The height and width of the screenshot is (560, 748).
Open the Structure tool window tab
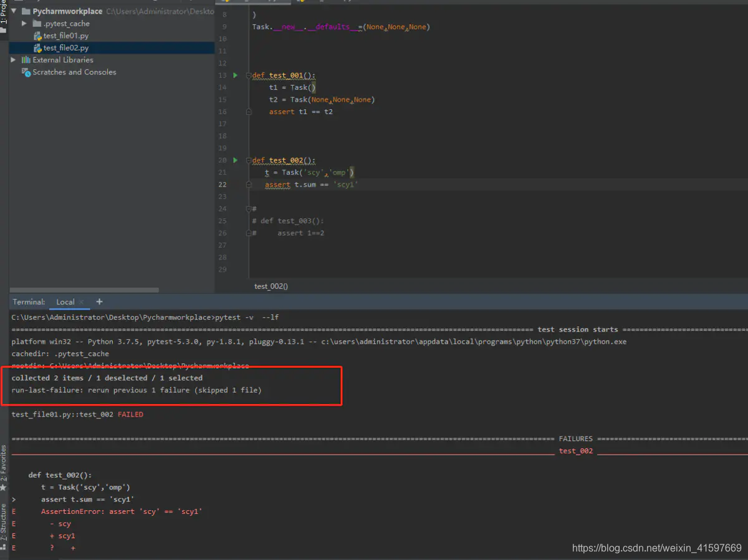coord(4,527)
